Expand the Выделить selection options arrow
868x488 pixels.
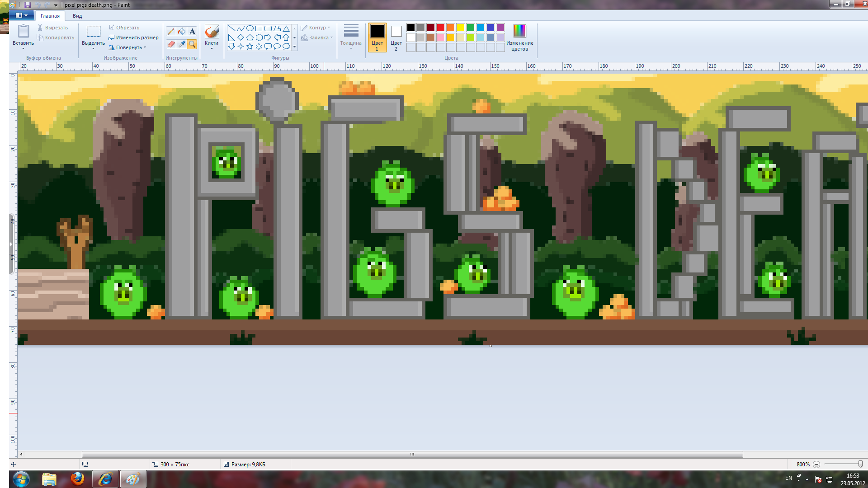point(93,48)
